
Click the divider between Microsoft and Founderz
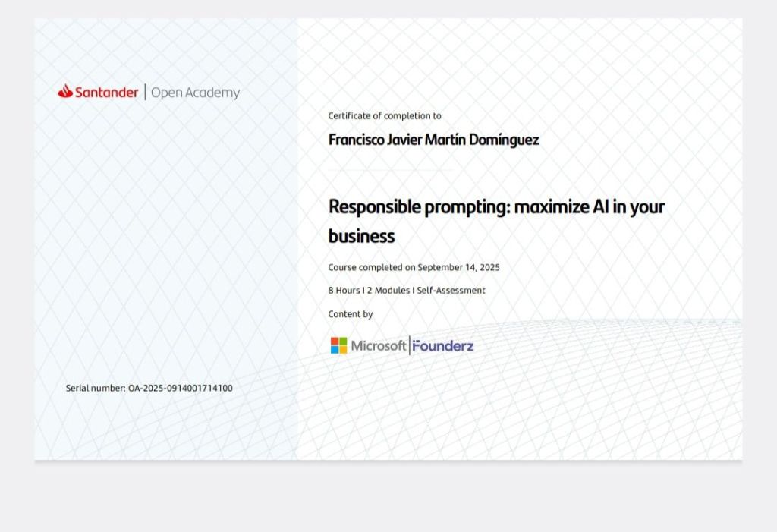(x=410, y=346)
